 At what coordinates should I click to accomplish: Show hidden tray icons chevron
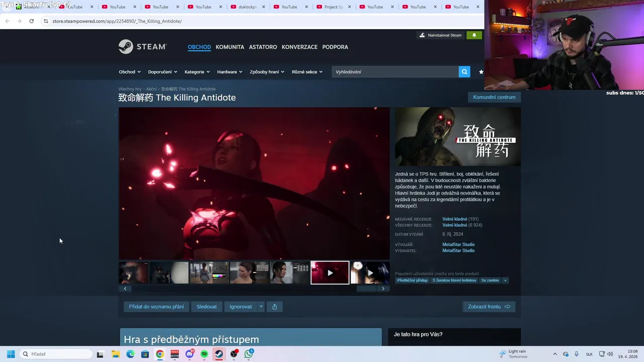[555, 354]
